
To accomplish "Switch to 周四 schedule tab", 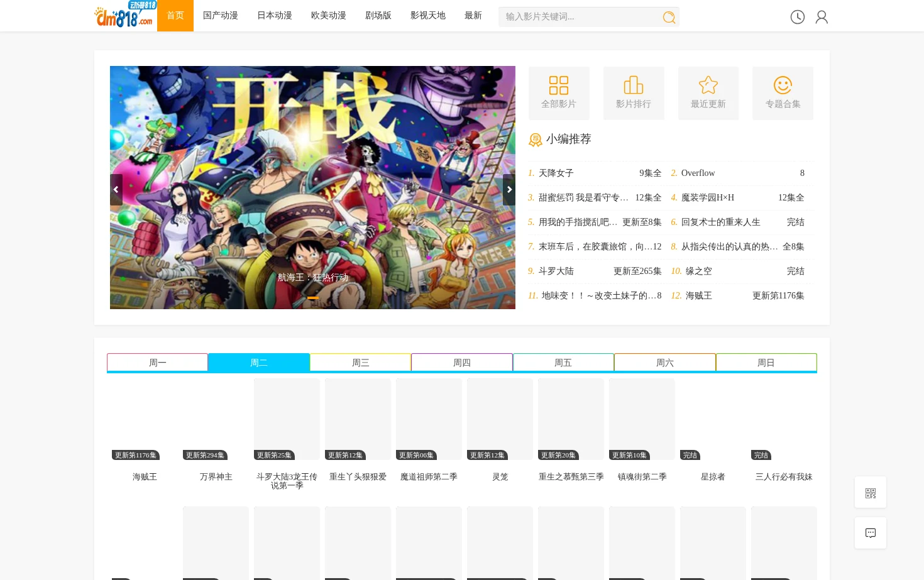I will tap(462, 363).
